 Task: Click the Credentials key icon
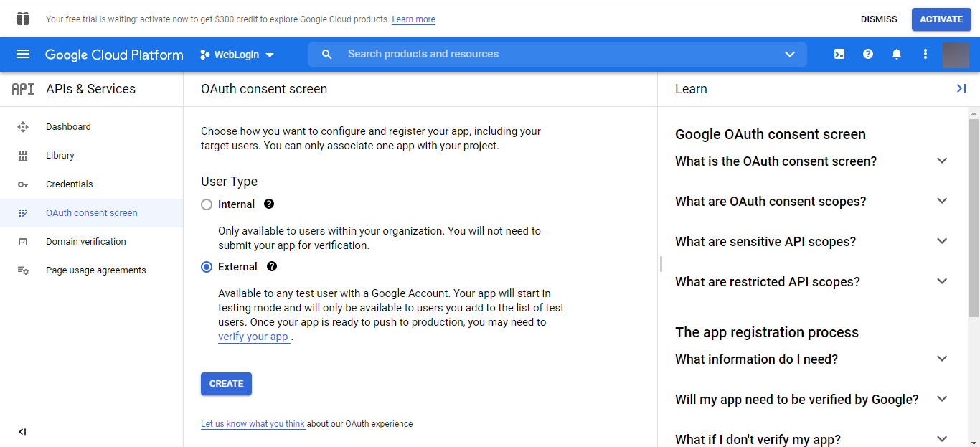[x=23, y=184]
